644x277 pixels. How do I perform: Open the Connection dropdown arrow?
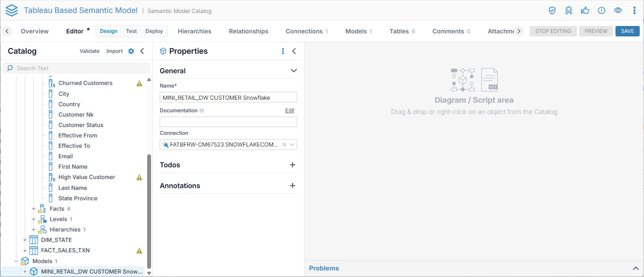tap(292, 145)
